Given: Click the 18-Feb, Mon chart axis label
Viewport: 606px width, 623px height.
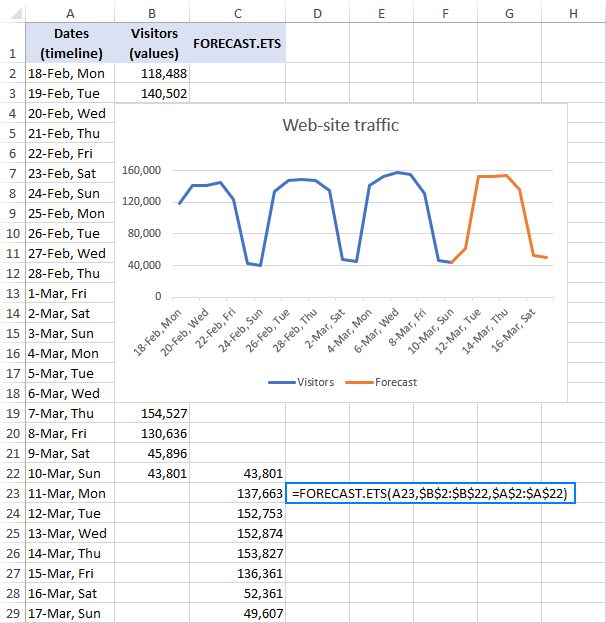Looking at the screenshot, I should click(157, 332).
